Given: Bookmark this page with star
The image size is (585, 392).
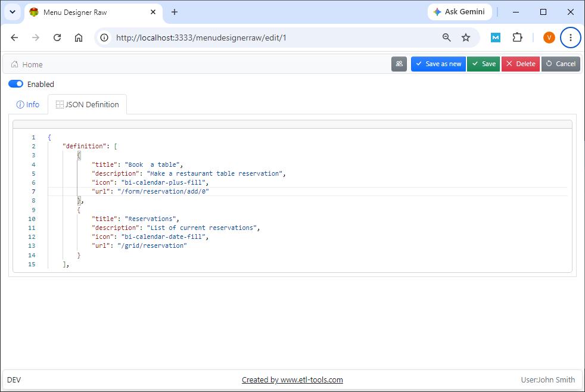Looking at the screenshot, I should (x=466, y=38).
